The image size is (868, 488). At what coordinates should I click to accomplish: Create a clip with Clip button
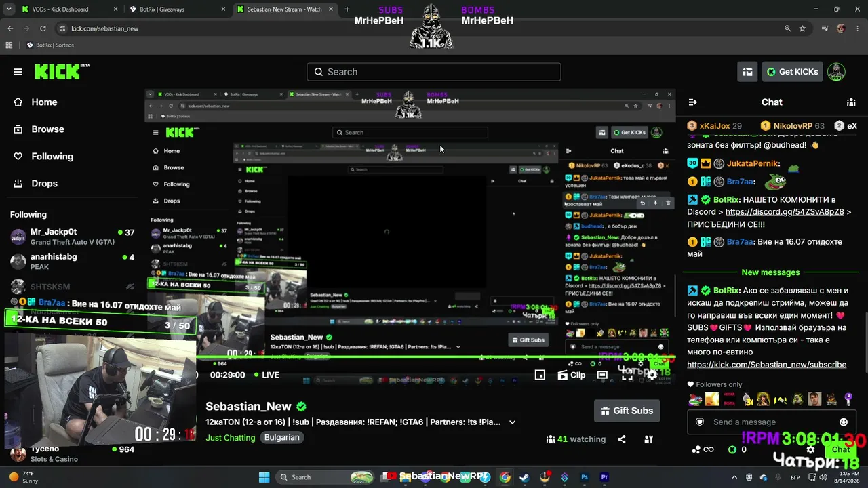(572, 375)
